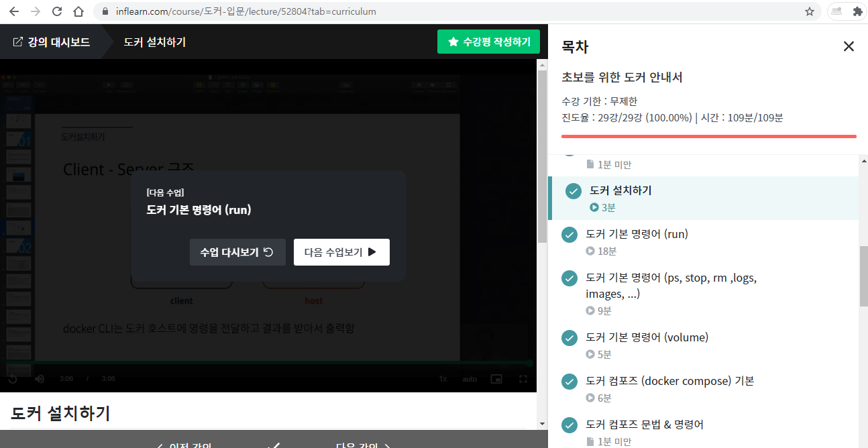Image resolution: width=868 pixels, height=448 pixels.
Task: Mute video with the speaker icon
Action: pyautogui.click(x=40, y=379)
